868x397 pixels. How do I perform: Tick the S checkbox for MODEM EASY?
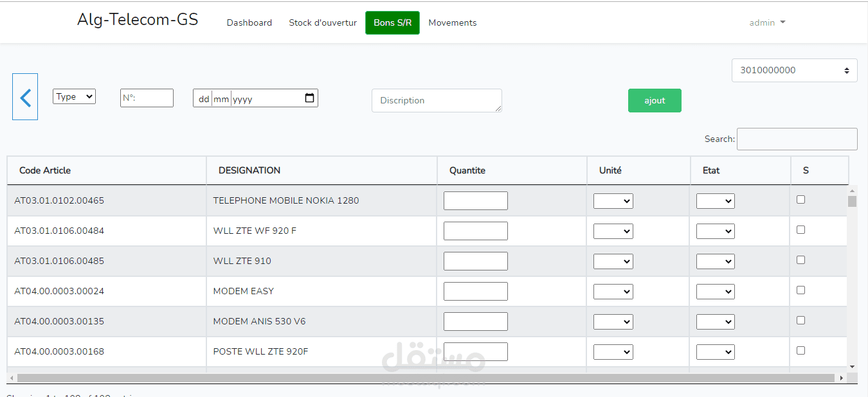800,290
